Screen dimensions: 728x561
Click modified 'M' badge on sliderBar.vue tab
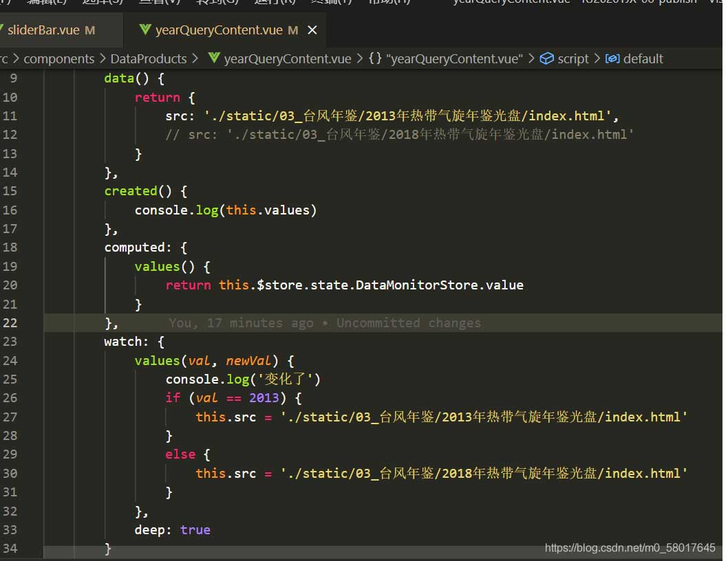click(90, 30)
